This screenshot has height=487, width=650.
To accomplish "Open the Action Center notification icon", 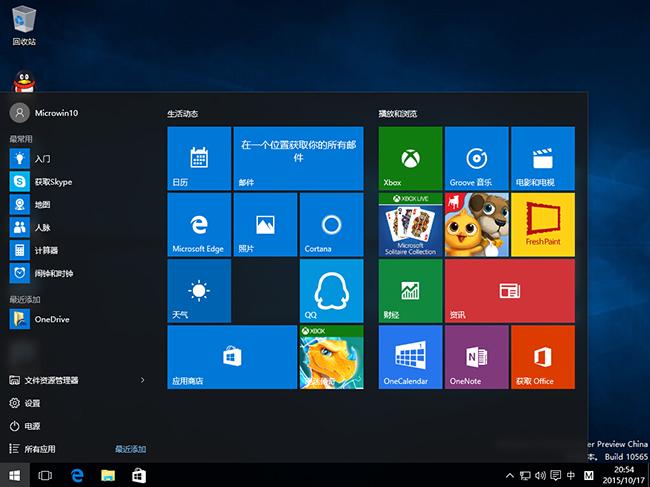I will pyautogui.click(x=555, y=475).
